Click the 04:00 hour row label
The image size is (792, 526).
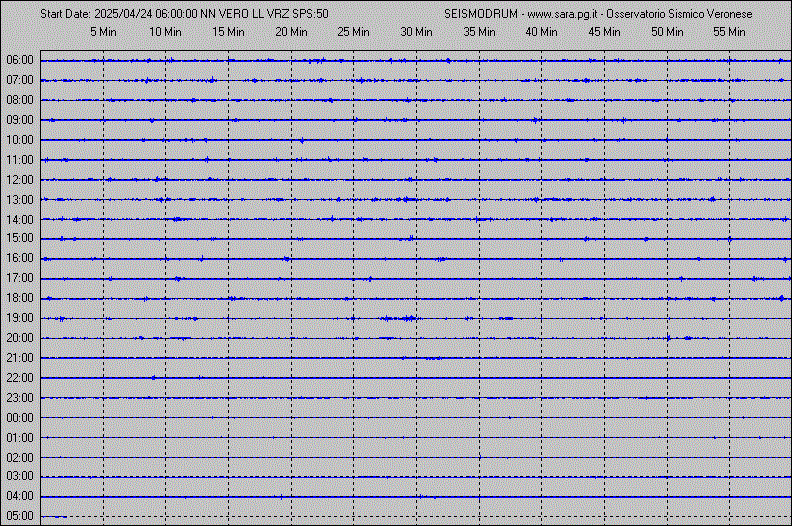coord(20,496)
